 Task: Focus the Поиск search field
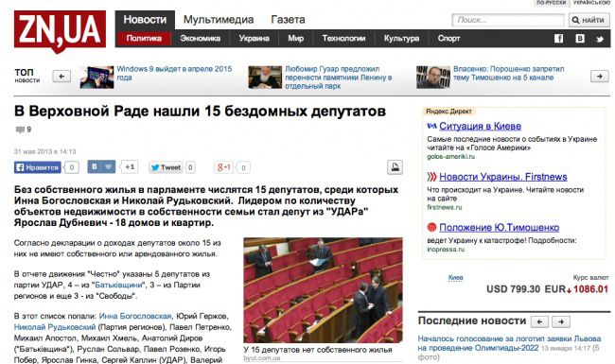point(508,20)
